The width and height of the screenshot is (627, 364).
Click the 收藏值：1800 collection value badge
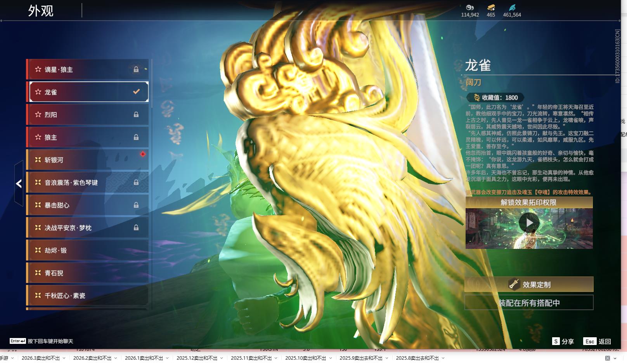pyautogui.click(x=495, y=98)
